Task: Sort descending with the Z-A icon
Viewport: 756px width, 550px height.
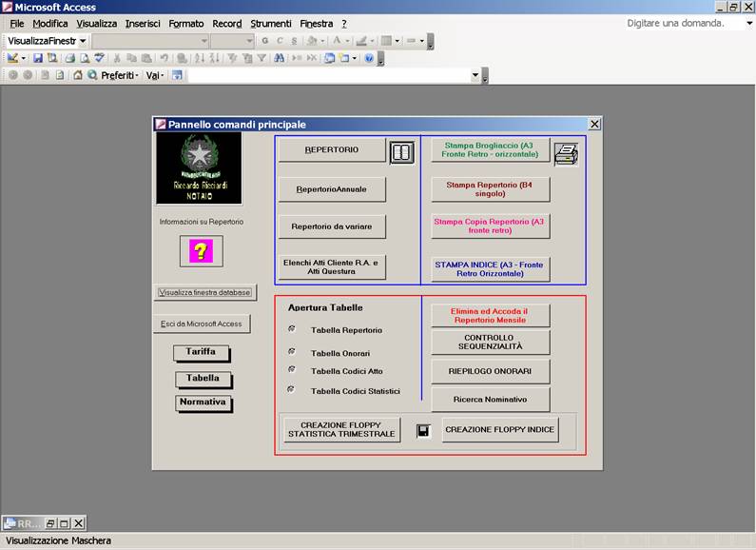Action: pos(215,58)
